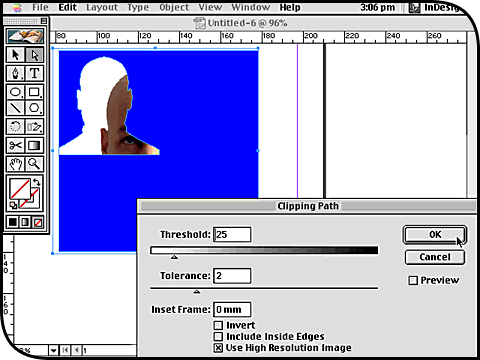
Task: Select the Gradient tool
Action: click(x=34, y=145)
